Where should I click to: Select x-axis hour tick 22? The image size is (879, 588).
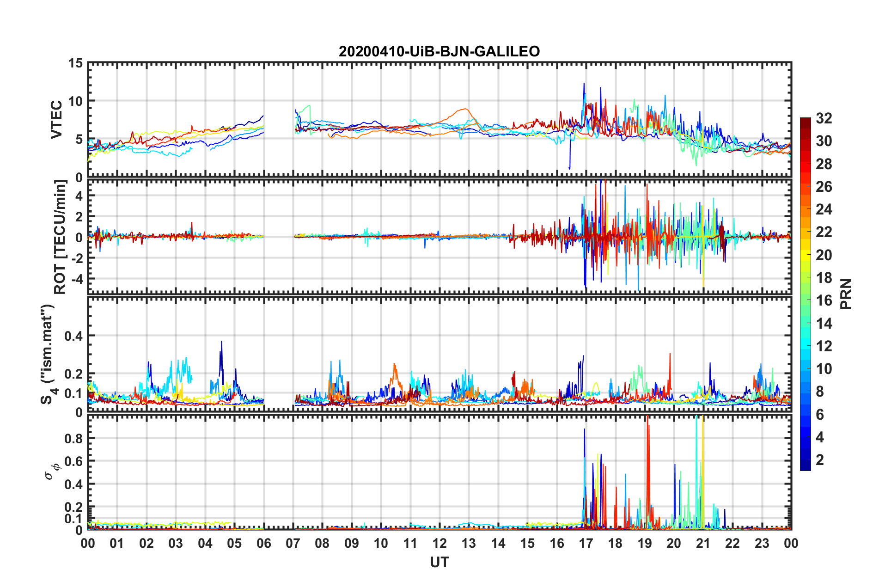732,543
